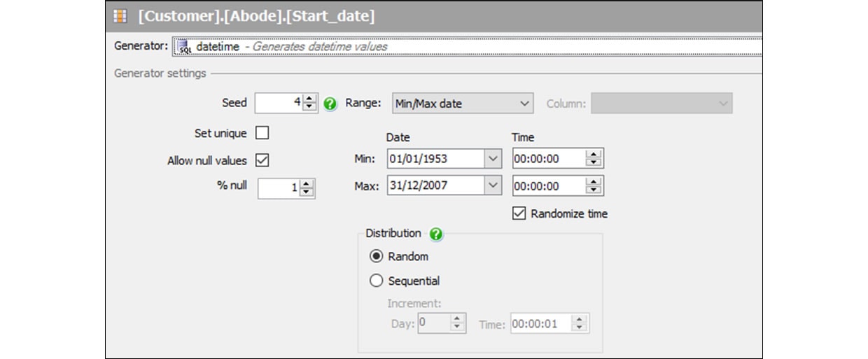Select the Sequential distribution option

377,281
